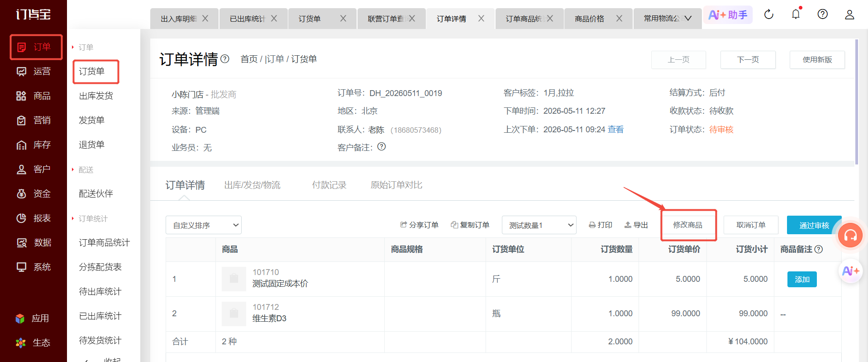Switch to the 付款记录 tab
The image size is (868, 362).
tap(329, 185)
